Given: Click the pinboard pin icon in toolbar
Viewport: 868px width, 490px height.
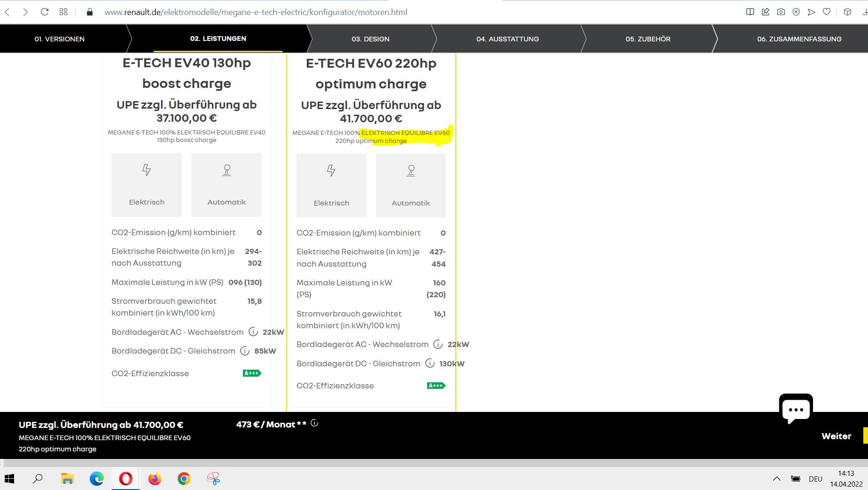Looking at the screenshot, I should click(x=766, y=12).
